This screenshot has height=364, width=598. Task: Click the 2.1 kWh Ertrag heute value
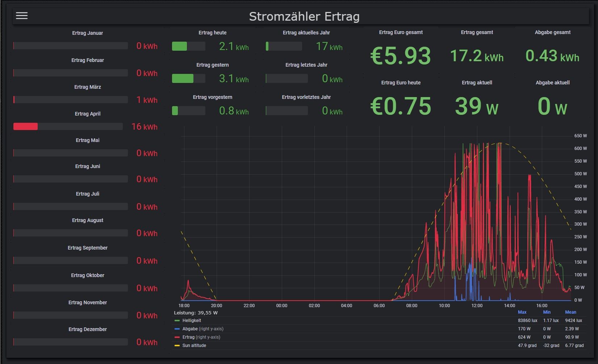234,46
